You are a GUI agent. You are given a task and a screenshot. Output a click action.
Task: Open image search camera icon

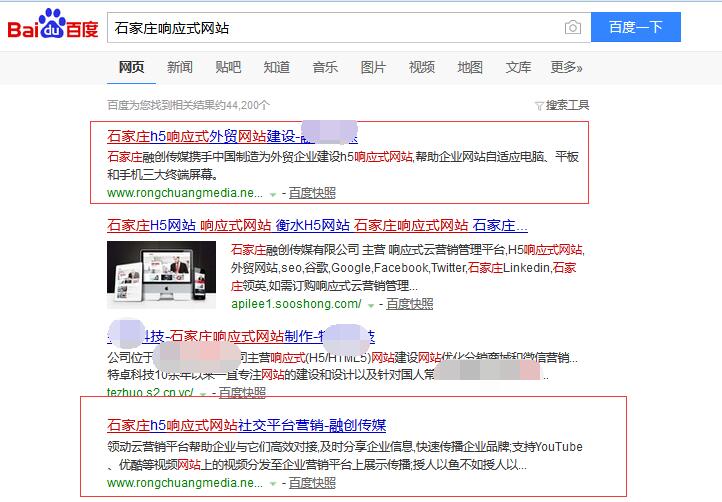tap(572, 28)
